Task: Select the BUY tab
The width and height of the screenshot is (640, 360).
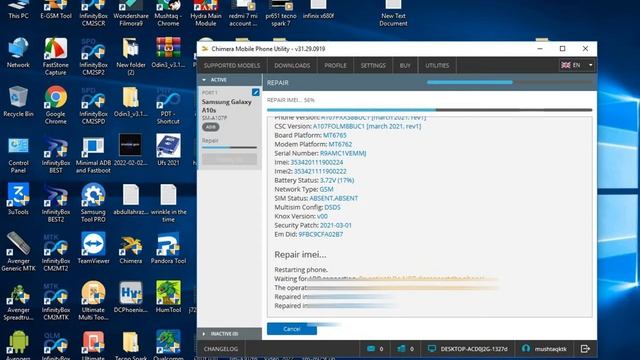Action: click(405, 65)
